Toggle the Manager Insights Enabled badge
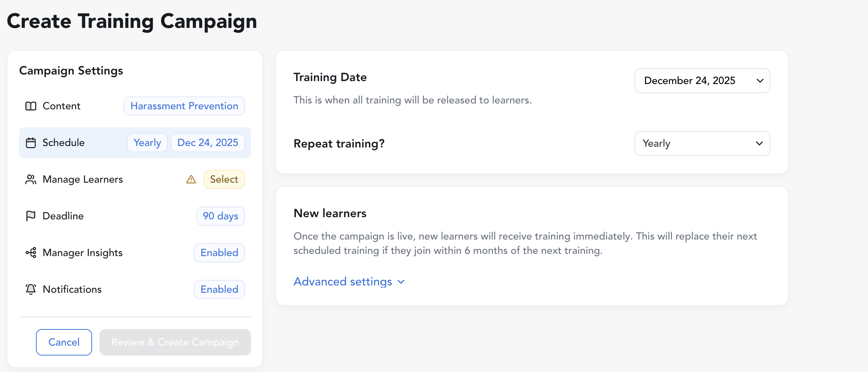 point(219,253)
